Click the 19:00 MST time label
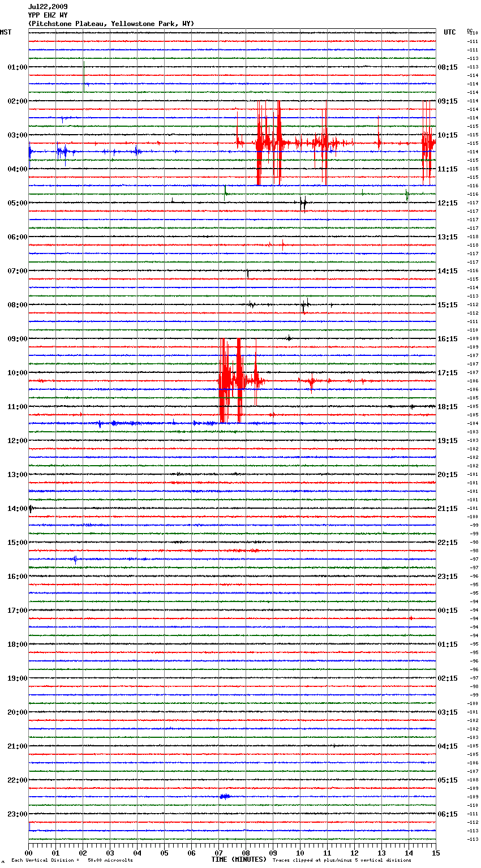Screen dimensions: 481x868 click(18, 678)
